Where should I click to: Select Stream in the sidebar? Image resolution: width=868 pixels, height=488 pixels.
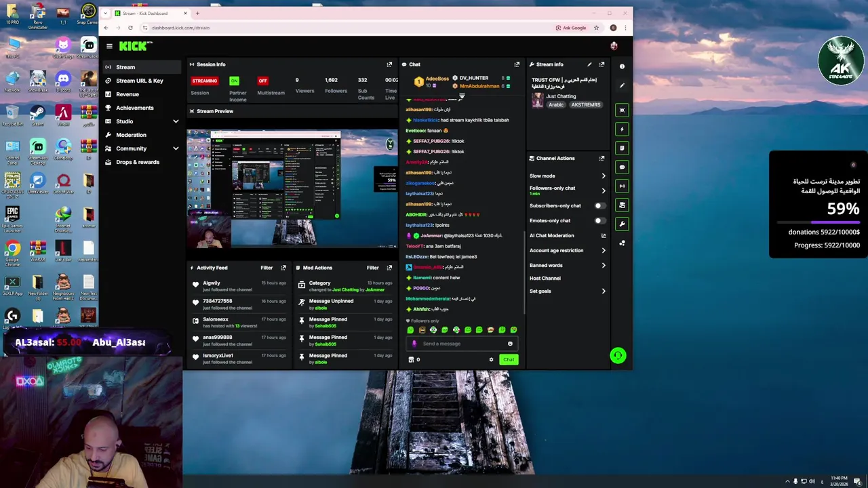coord(141,67)
